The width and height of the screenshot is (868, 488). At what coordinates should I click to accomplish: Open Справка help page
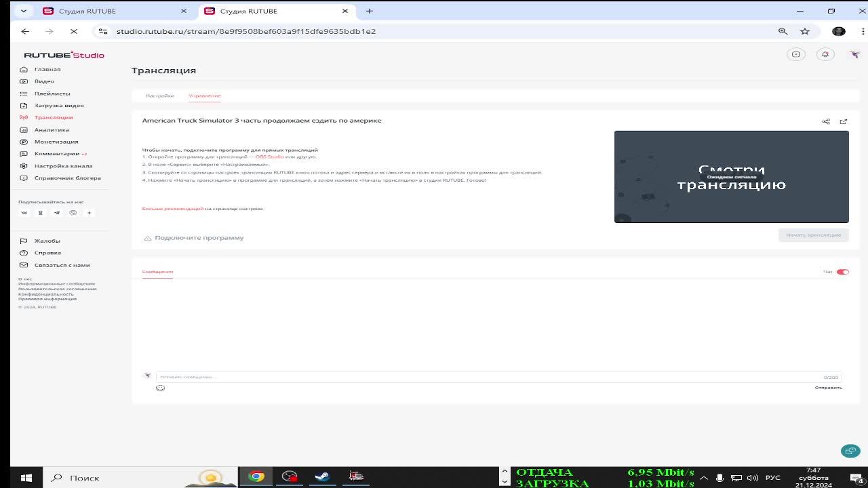point(47,253)
